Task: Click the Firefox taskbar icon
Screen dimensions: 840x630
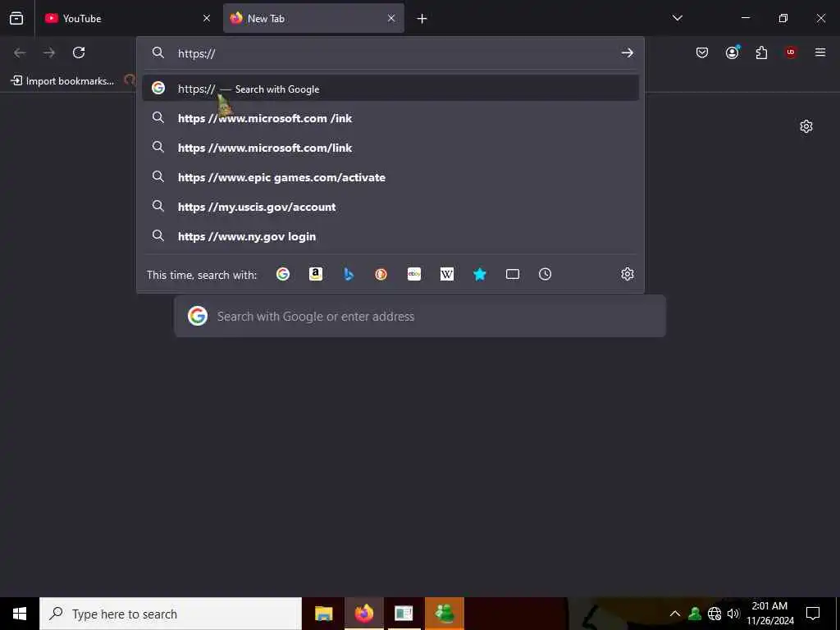Action: pos(363,614)
